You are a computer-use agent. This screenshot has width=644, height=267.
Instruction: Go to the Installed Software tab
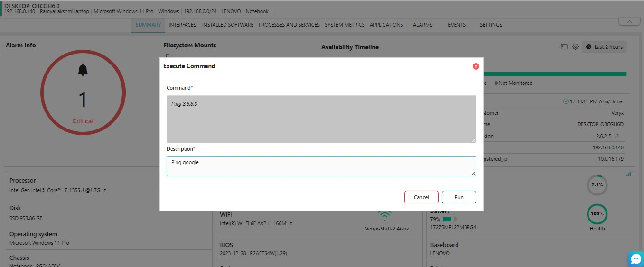(227, 25)
